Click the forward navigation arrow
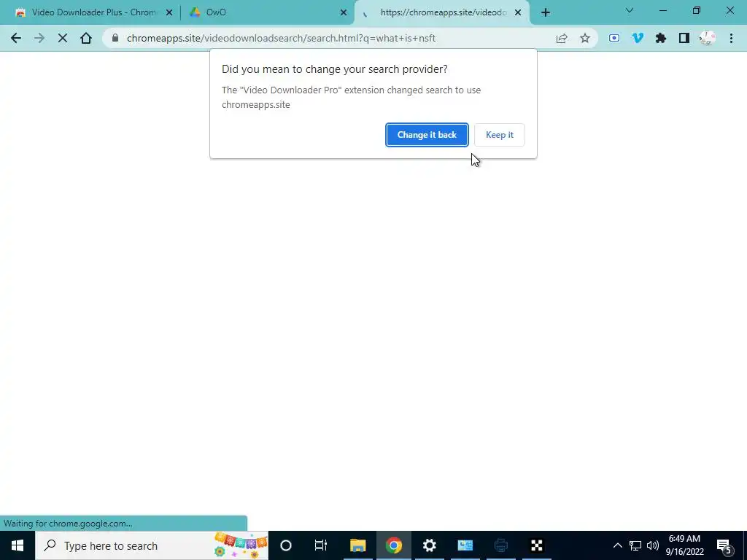747x560 pixels. [39, 38]
